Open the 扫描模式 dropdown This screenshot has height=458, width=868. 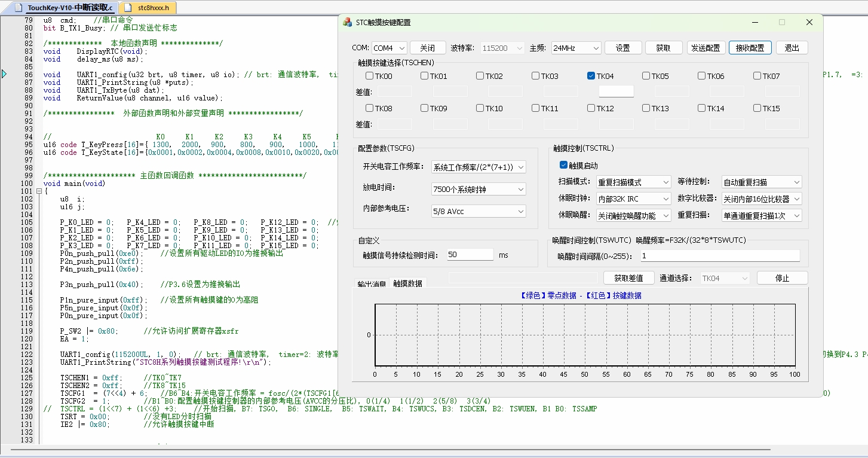coord(633,182)
